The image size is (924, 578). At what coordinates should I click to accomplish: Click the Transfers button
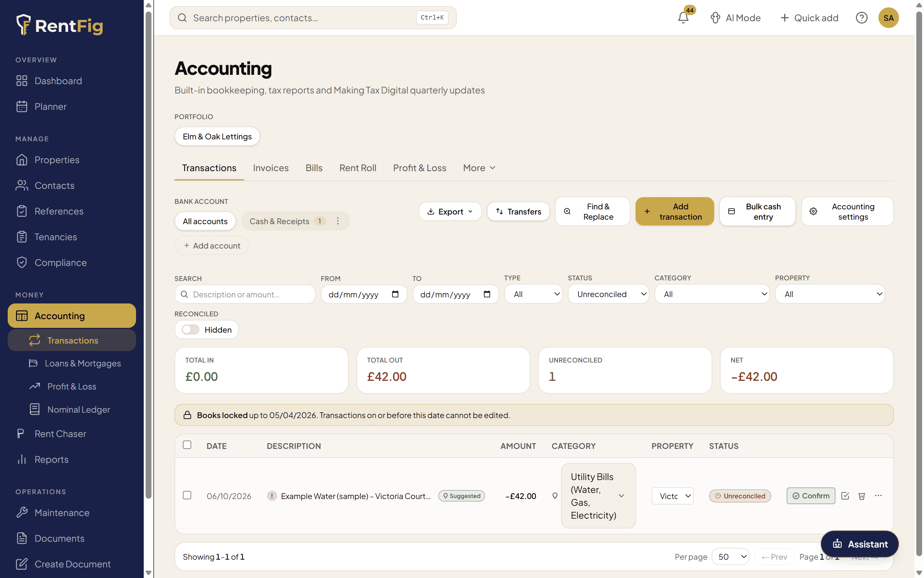tap(518, 211)
